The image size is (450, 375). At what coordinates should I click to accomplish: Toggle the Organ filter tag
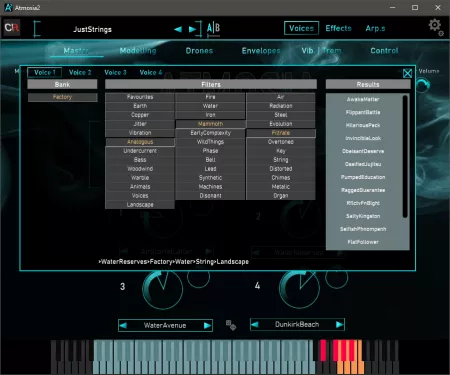[281, 196]
